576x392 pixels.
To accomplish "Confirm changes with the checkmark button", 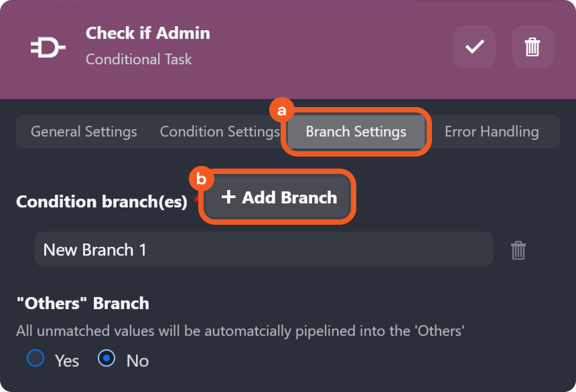I will (474, 47).
